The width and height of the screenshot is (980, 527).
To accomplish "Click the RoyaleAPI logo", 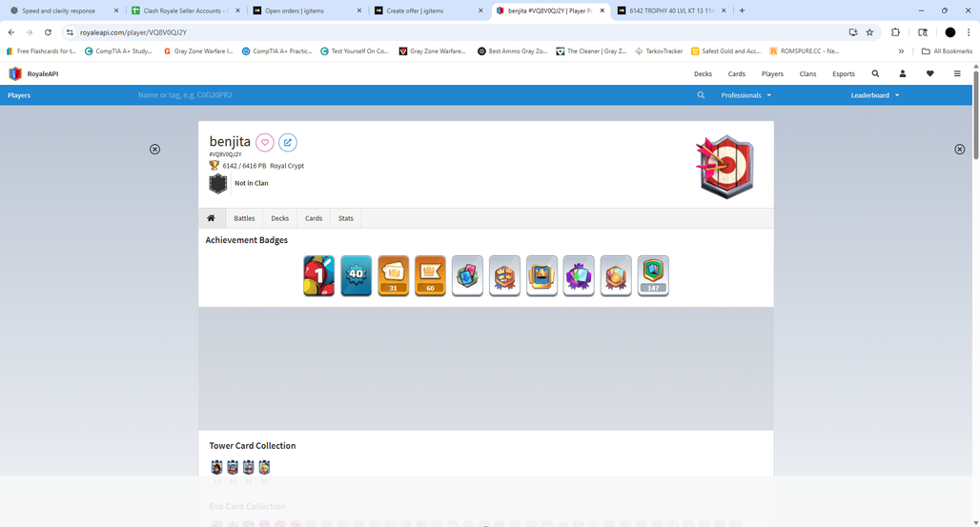I will tap(33, 73).
